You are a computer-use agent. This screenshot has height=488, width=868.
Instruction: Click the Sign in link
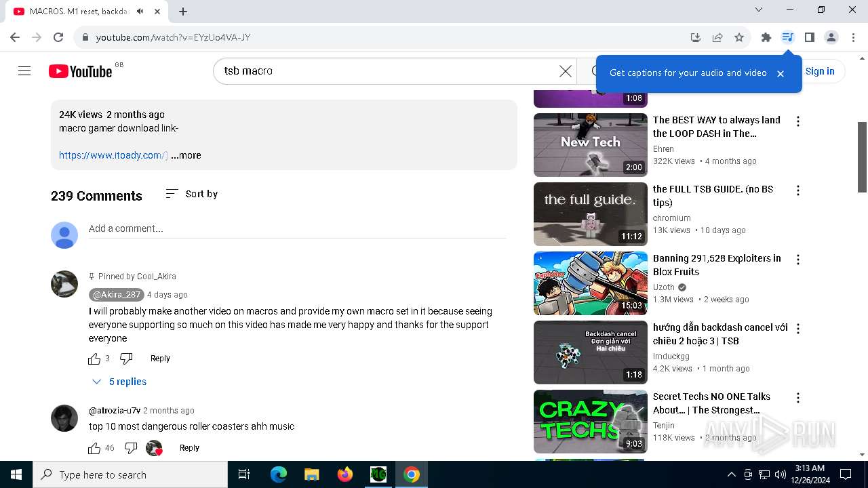coord(820,71)
